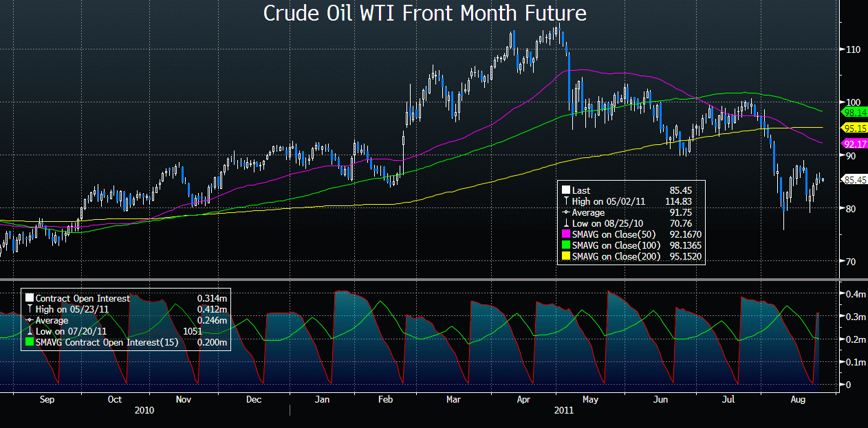
Task: Click the 0.4m label on the open interest axis
Action: [x=854, y=294]
